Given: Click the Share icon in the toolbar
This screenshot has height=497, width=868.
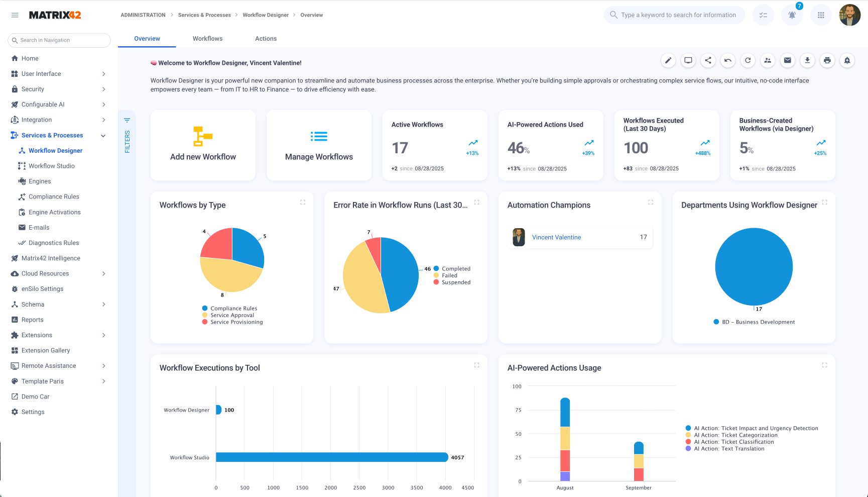Looking at the screenshot, I should [708, 60].
